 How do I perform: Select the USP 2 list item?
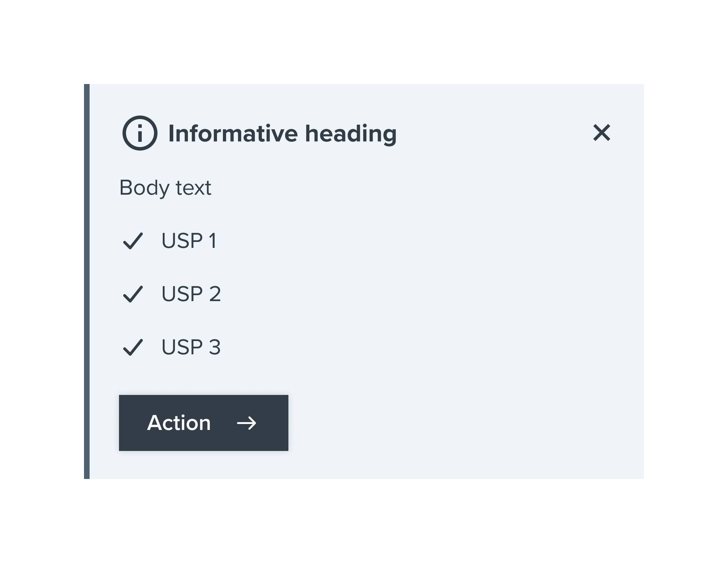(x=172, y=294)
